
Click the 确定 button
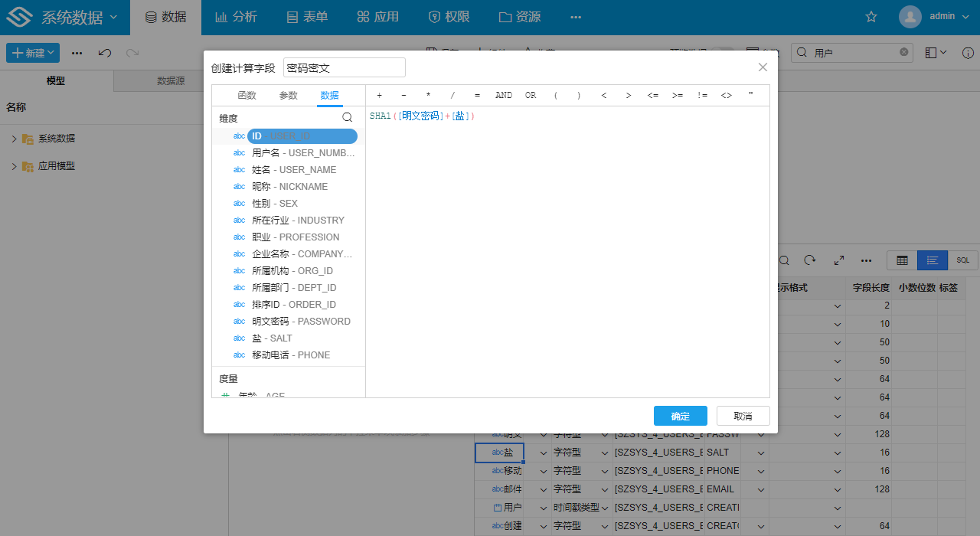point(680,416)
